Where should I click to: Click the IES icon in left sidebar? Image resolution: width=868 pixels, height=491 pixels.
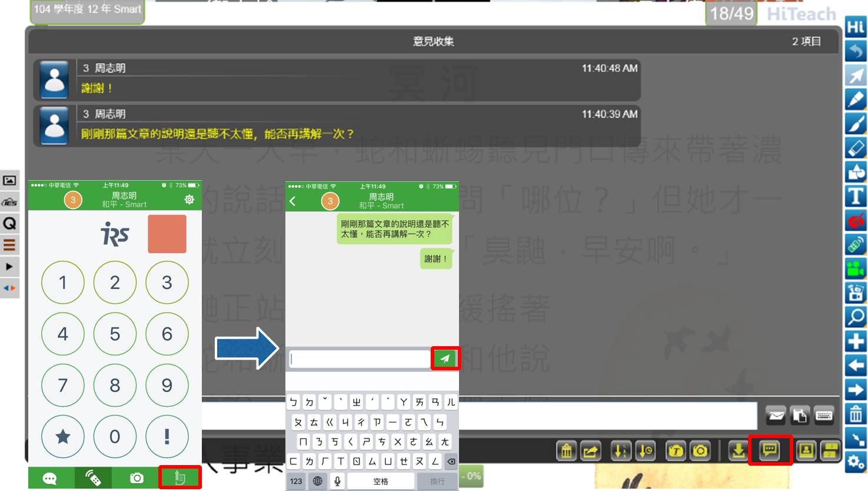(9, 202)
